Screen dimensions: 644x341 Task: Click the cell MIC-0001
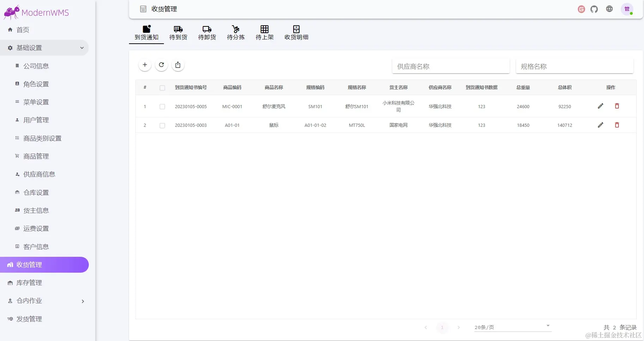click(232, 106)
